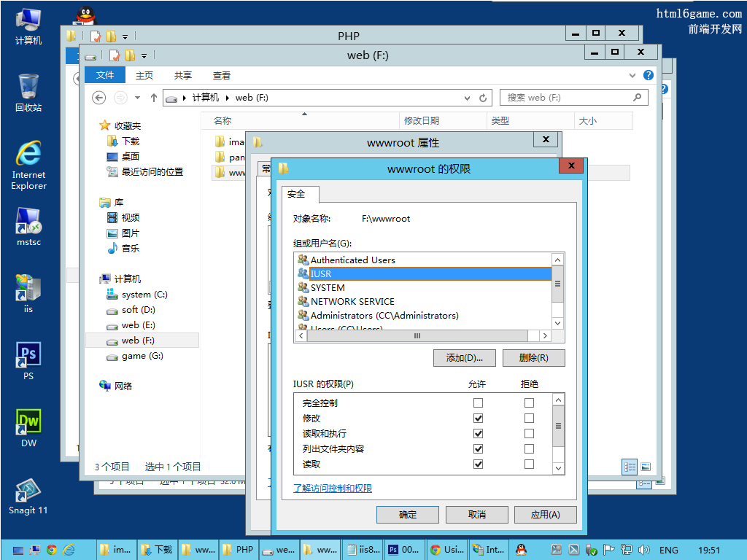
Task: Open Photoshop from the PS desktop icon
Action: [28, 356]
